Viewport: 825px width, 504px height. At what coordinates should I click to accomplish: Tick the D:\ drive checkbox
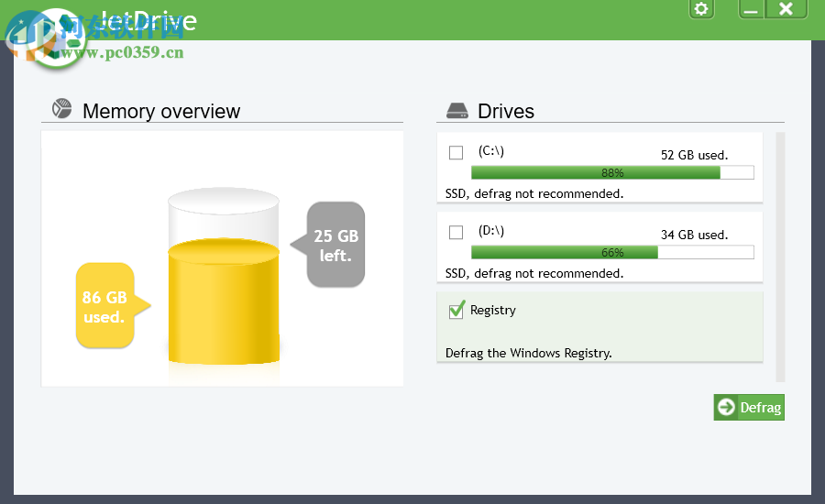[456, 232]
